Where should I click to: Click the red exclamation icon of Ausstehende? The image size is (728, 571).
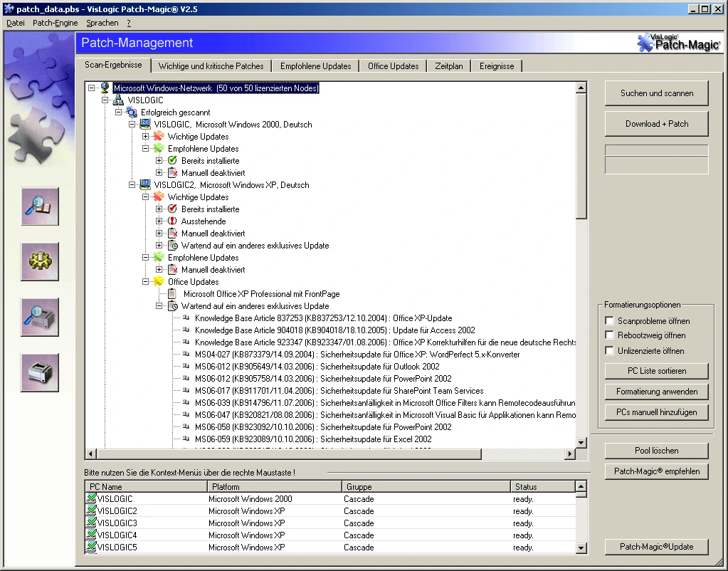pos(172,221)
